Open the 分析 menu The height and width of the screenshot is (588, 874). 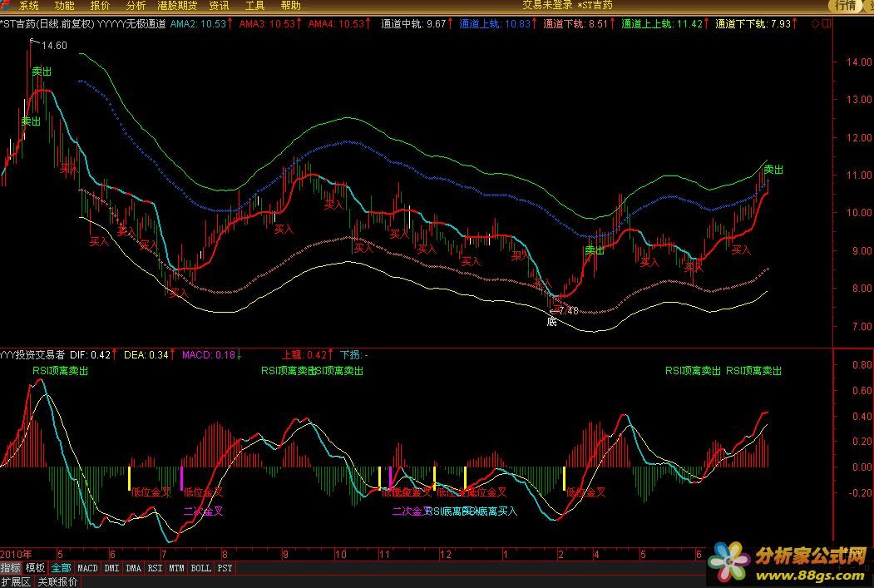pos(136,6)
